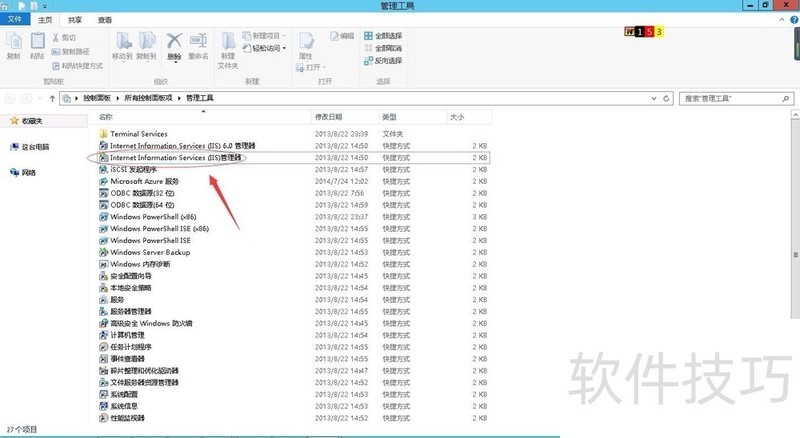Click 全部取消 (Select none) in ribbon
800x438 pixels.
pos(383,48)
